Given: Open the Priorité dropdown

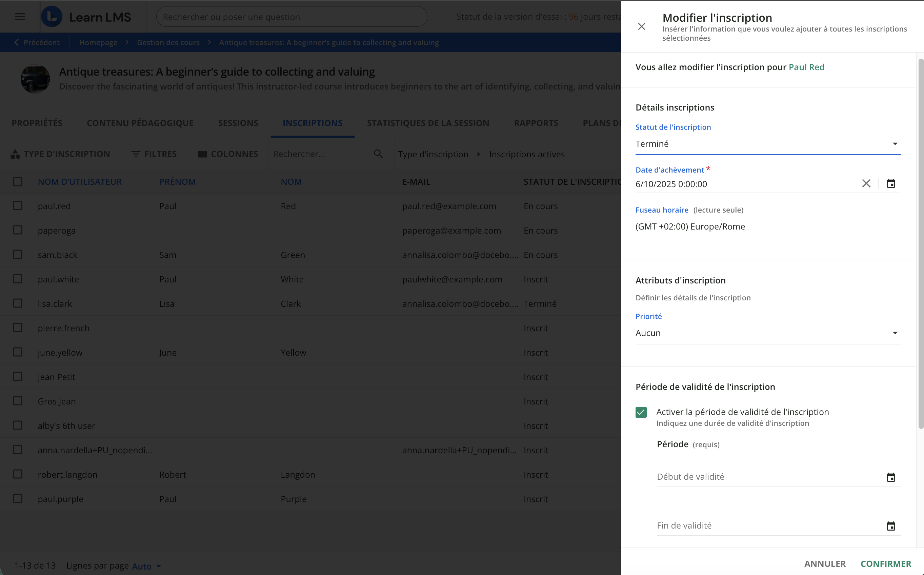Looking at the screenshot, I should 895,333.
